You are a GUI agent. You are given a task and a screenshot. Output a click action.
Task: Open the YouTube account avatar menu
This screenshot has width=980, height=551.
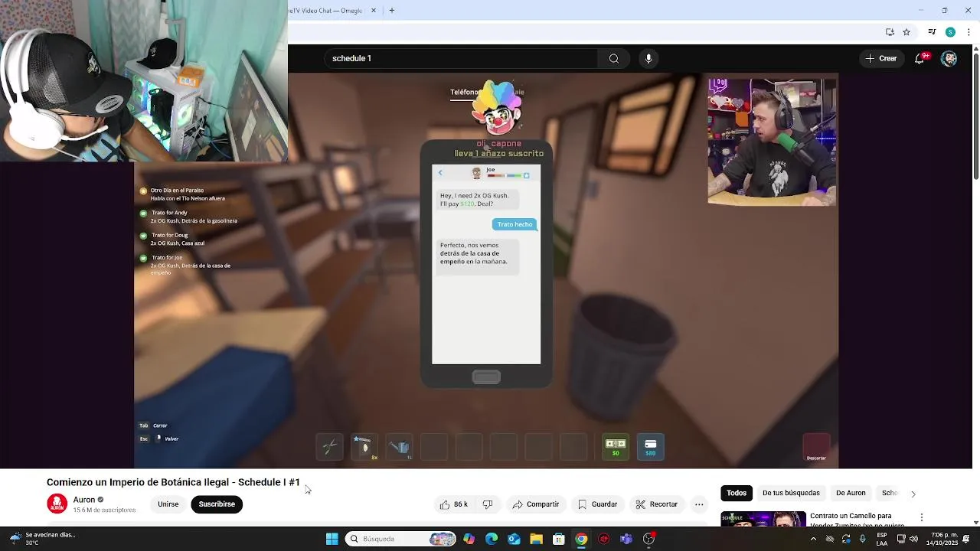pos(949,58)
